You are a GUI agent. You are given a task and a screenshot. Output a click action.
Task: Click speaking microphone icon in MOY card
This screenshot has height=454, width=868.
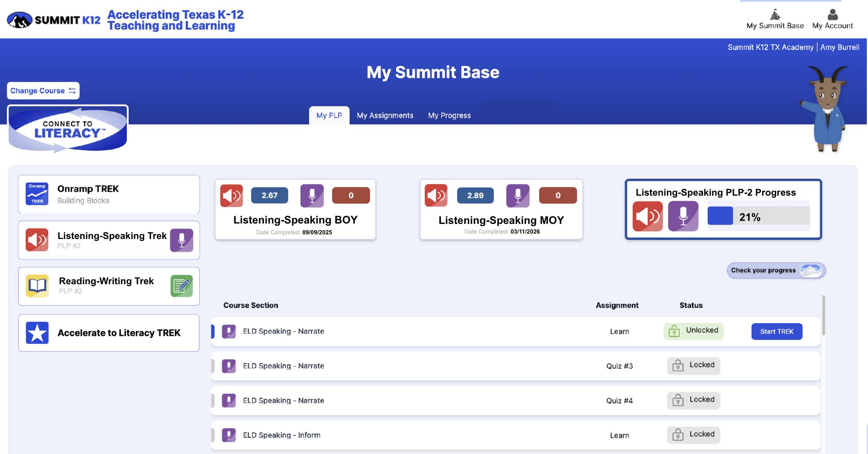click(x=518, y=195)
